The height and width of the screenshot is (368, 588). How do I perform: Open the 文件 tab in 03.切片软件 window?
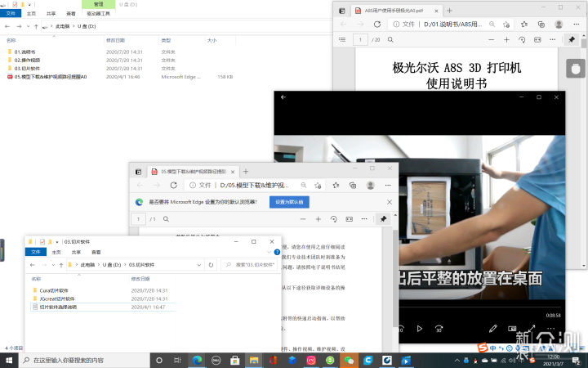click(x=36, y=252)
